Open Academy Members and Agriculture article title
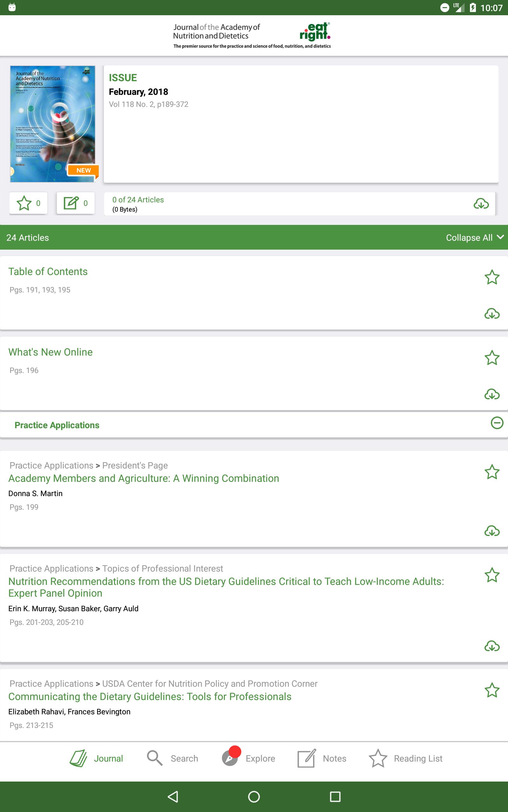This screenshot has width=508, height=812. 144,478
